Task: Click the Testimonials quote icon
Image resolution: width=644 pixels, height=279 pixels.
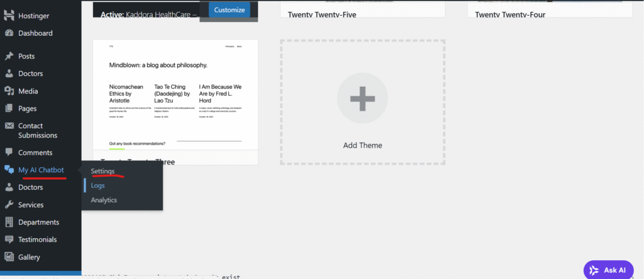Action: [x=9, y=239]
